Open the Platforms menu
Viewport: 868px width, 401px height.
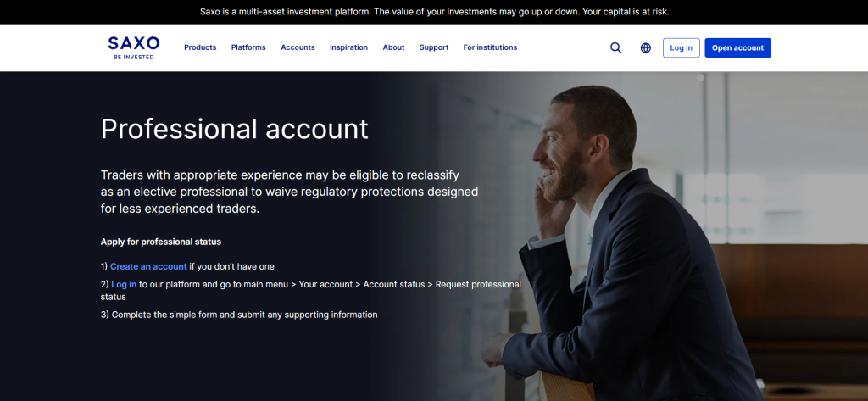click(x=248, y=47)
